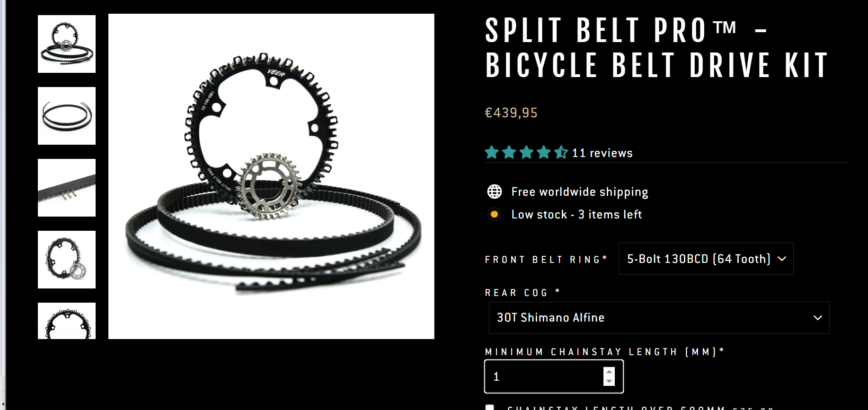
Task: Decrease the minimum chainstay length value
Action: 609,381
